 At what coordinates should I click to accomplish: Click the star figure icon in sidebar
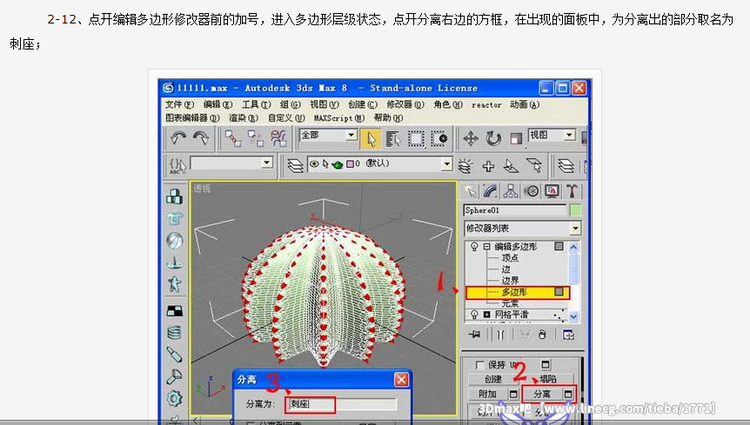coord(175,284)
